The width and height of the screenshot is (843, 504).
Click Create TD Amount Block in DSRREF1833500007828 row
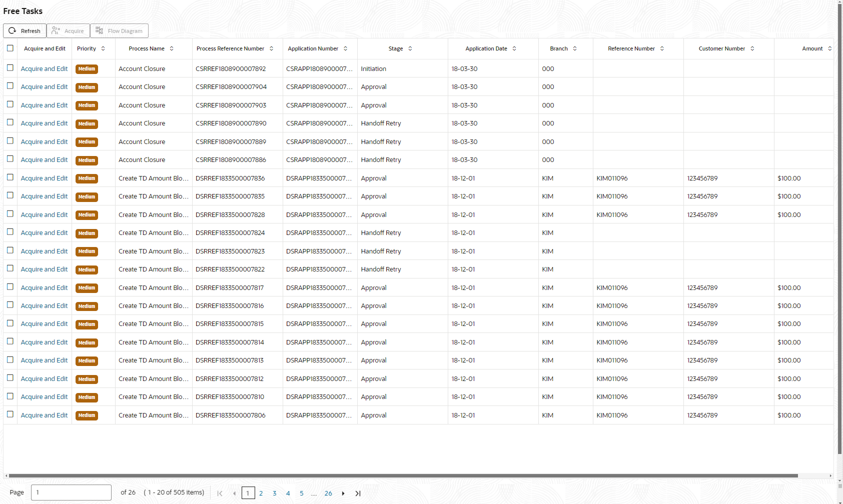(x=154, y=215)
